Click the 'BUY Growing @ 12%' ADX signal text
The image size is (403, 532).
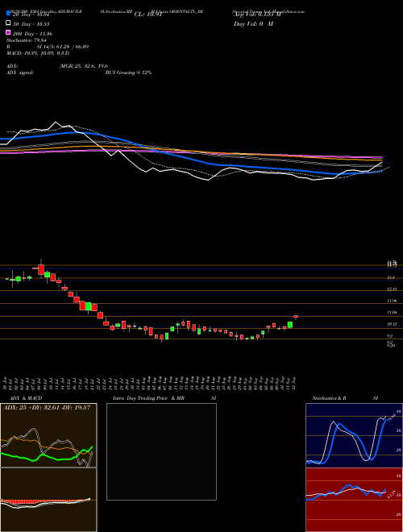pos(128,73)
